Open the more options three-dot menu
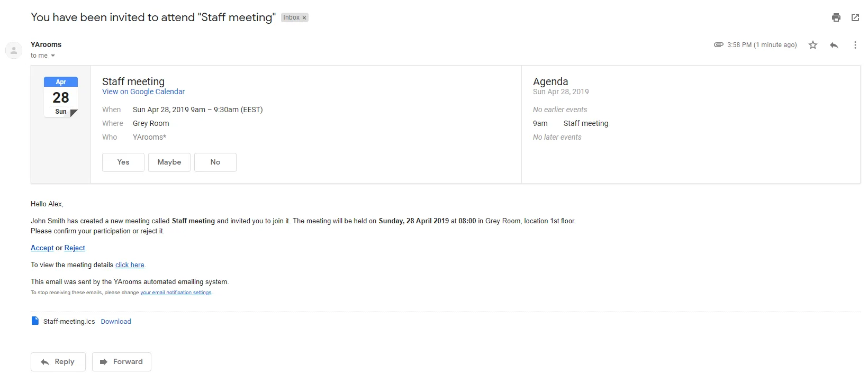 [855, 45]
